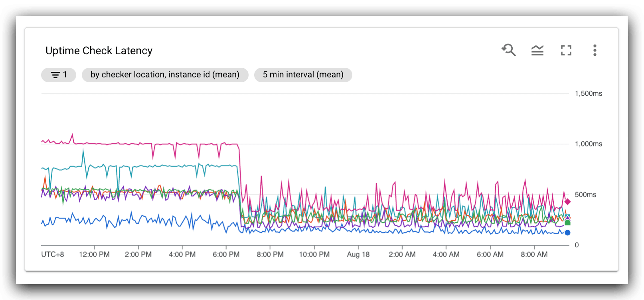Viewport: 644px width, 300px height.
Task: Click the 1,000ms y-axis label
Action: [588, 144]
